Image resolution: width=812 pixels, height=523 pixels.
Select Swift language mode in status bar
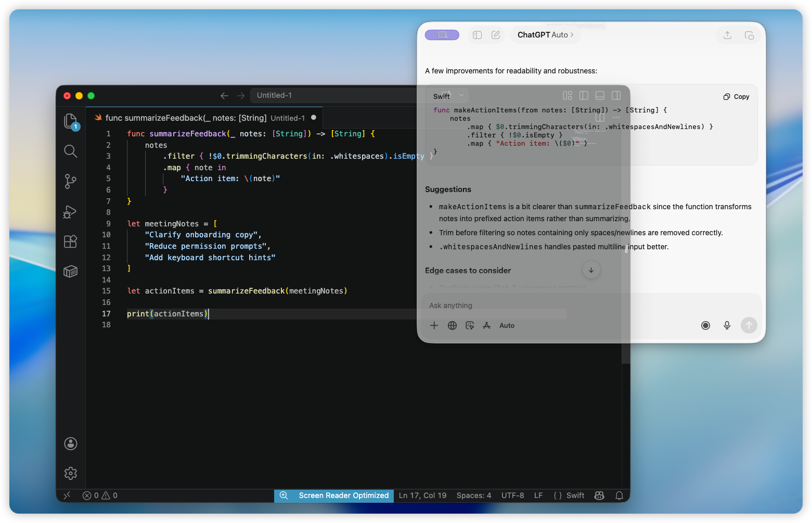pos(575,495)
